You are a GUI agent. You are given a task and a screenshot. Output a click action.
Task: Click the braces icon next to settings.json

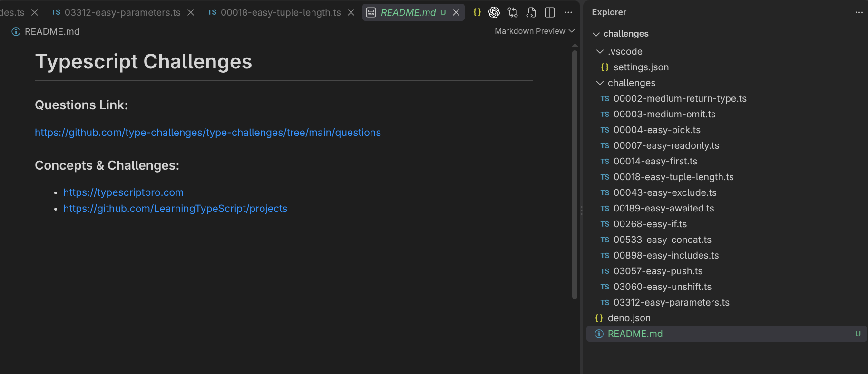coord(605,67)
